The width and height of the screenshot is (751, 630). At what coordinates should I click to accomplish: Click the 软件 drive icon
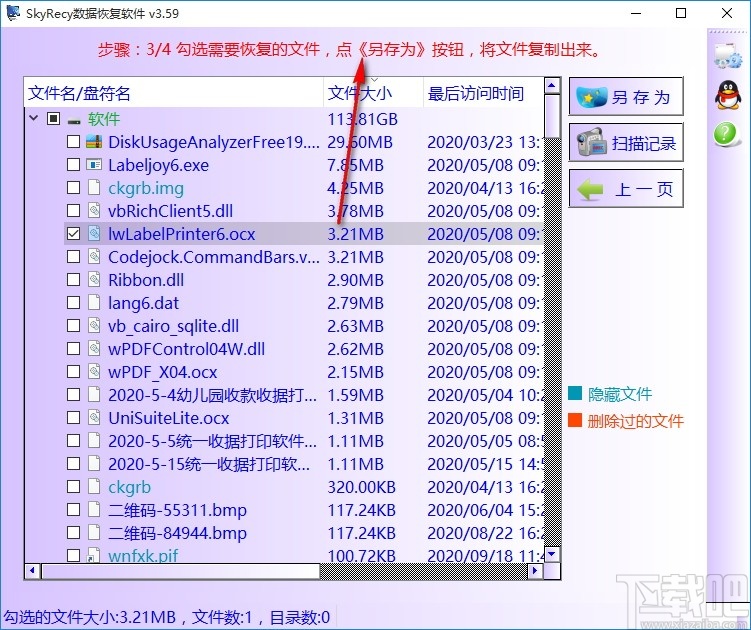[74, 120]
